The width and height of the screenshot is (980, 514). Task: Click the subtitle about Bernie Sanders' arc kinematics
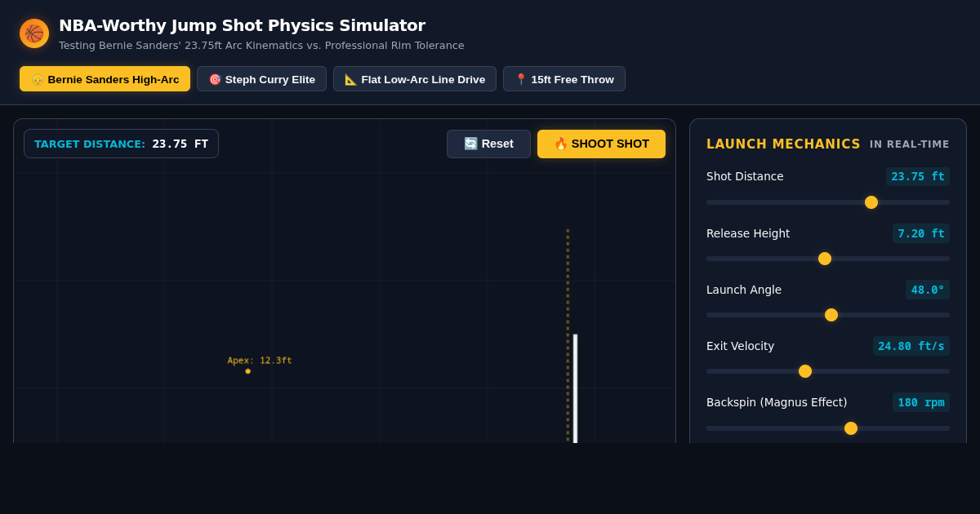tap(261, 46)
